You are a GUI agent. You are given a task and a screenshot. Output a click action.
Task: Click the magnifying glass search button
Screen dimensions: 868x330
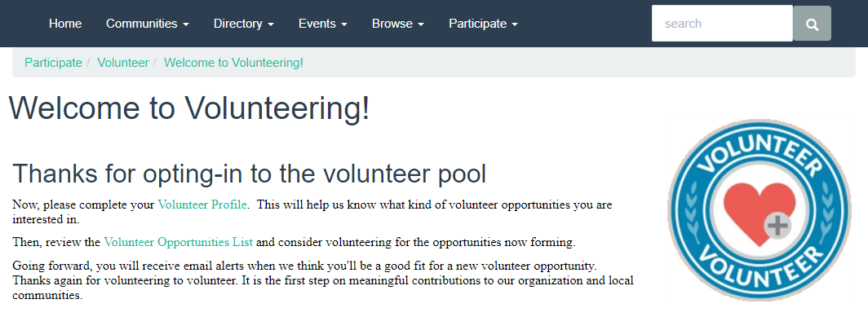tap(812, 23)
